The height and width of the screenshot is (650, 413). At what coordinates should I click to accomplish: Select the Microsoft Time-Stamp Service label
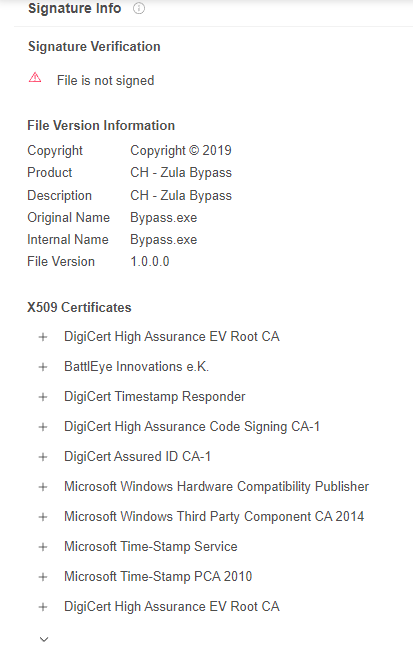[x=151, y=546]
